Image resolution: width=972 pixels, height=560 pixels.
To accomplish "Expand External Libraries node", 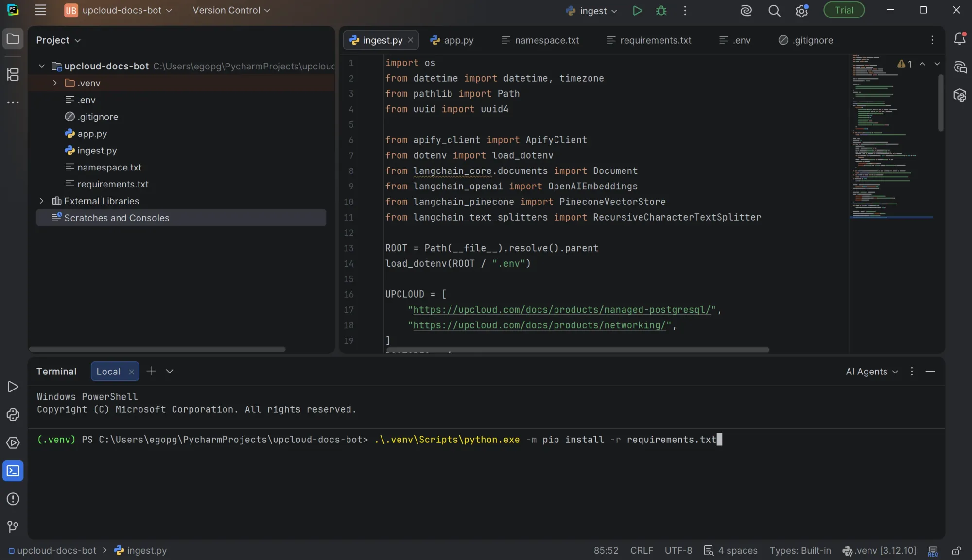I will (x=42, y=201).
